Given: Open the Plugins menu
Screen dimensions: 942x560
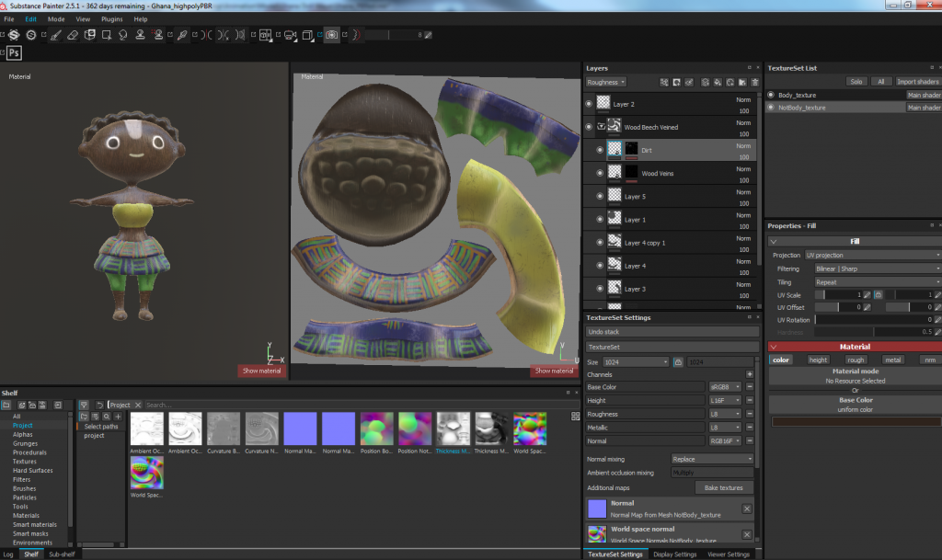Looking at the screenshot, I should [x=111, y=19].
